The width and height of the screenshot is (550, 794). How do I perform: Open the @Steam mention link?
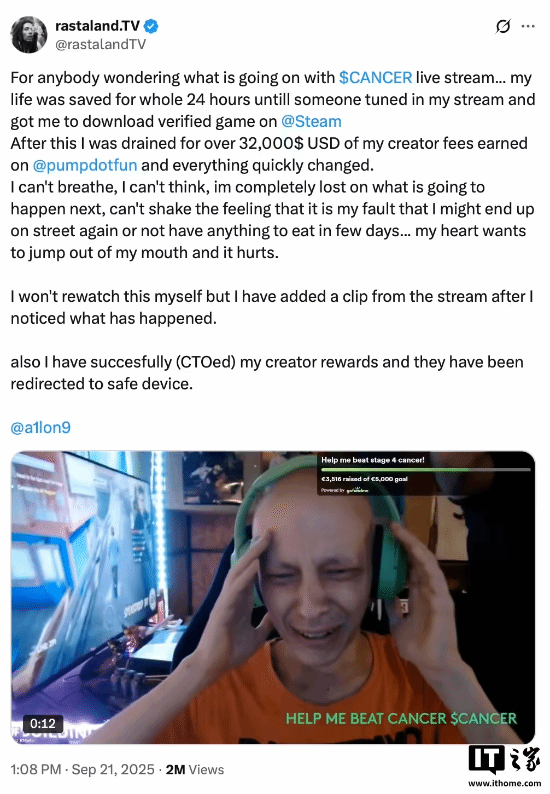coord(311,122)
